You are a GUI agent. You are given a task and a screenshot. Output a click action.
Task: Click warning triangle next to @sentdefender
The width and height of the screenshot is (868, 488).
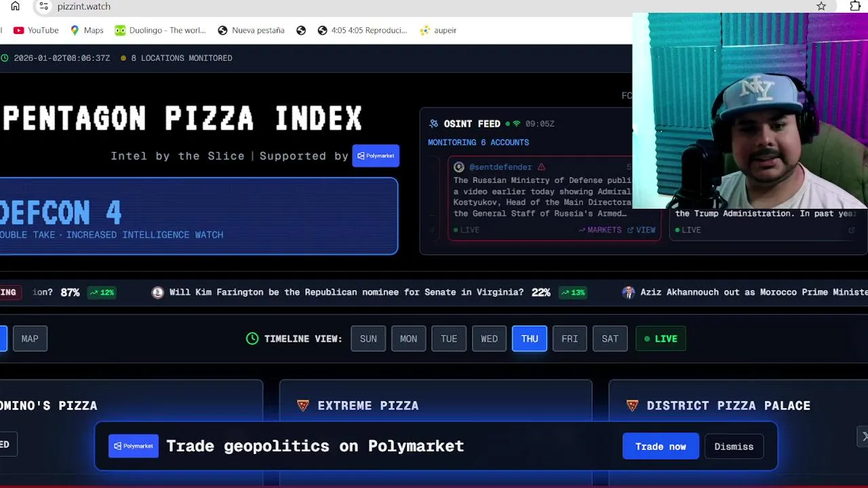coord(541,167)
